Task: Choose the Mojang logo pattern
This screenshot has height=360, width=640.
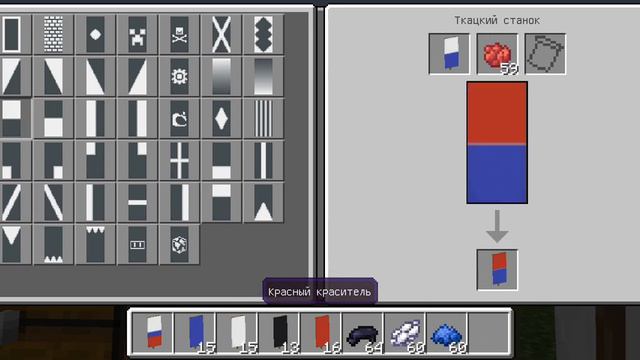Action: (x=180, y=118)
